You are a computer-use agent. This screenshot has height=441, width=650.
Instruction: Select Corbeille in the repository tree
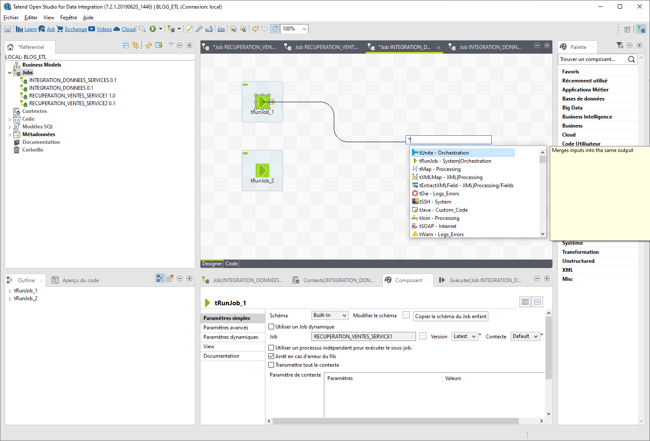[x=33, y=150]
